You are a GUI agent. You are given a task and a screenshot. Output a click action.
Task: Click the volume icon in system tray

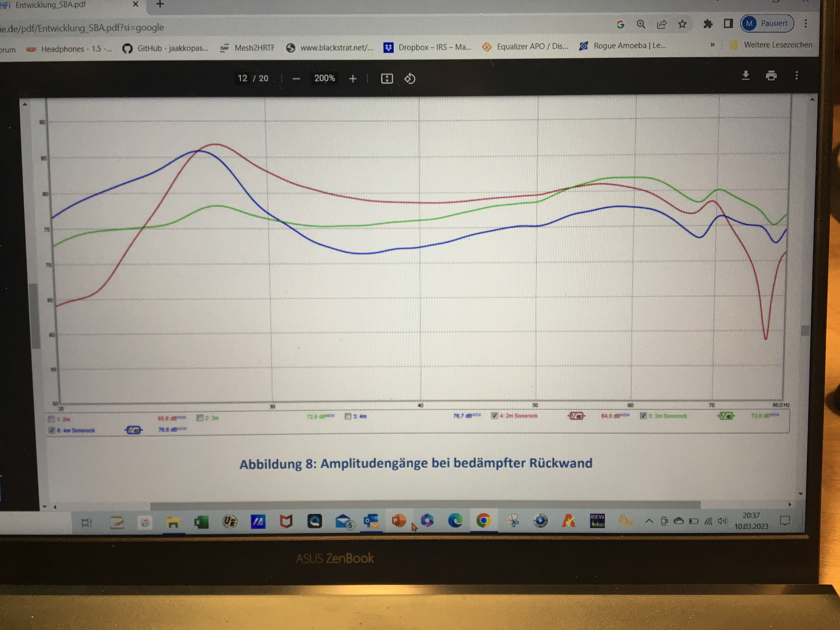722,521
